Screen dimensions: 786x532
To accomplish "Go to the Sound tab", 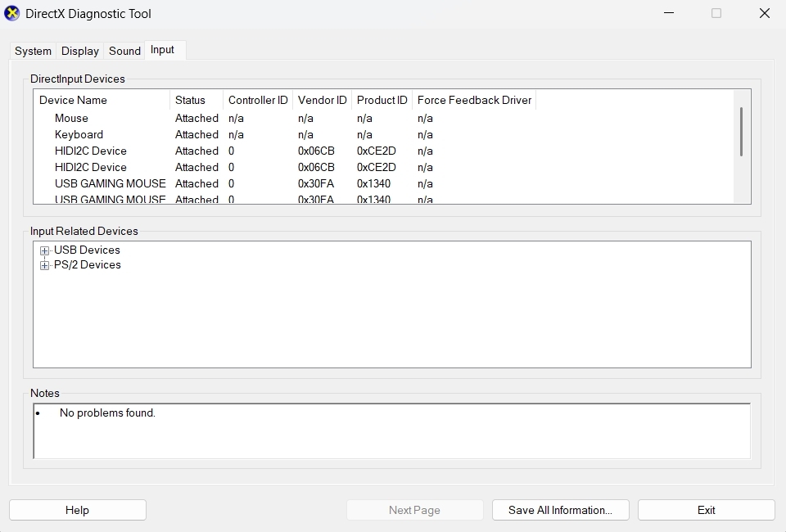I will click(124, 51).
